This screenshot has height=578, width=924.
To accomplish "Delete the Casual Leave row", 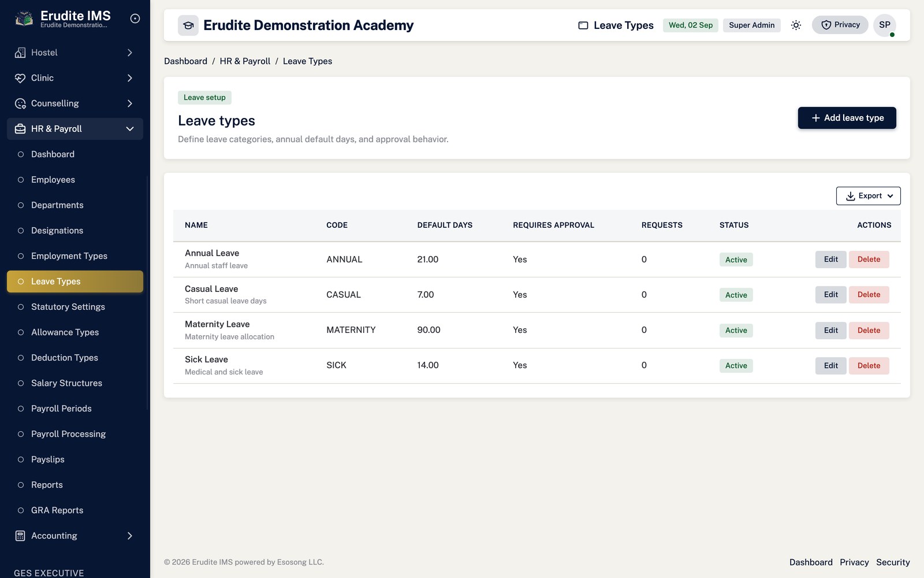I will pos(869,295).
